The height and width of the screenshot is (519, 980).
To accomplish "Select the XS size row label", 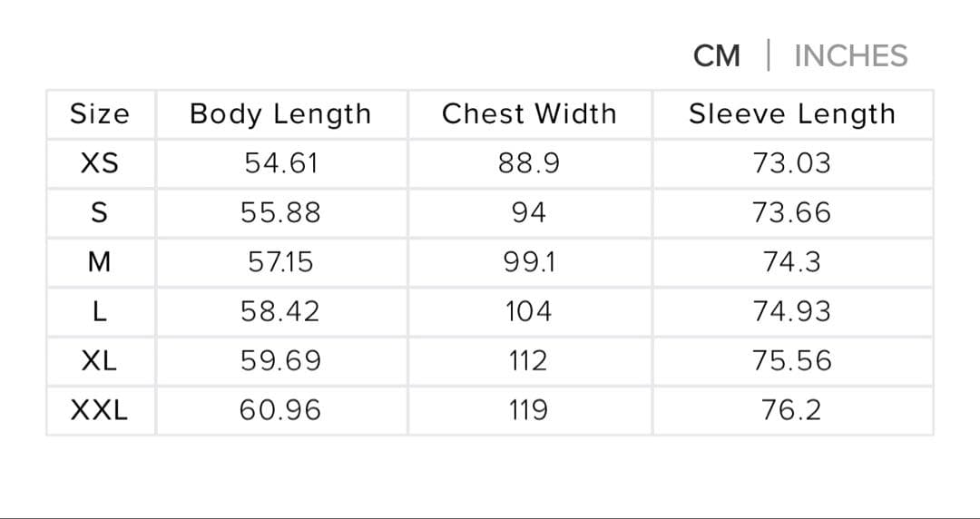I will (100, 164).
